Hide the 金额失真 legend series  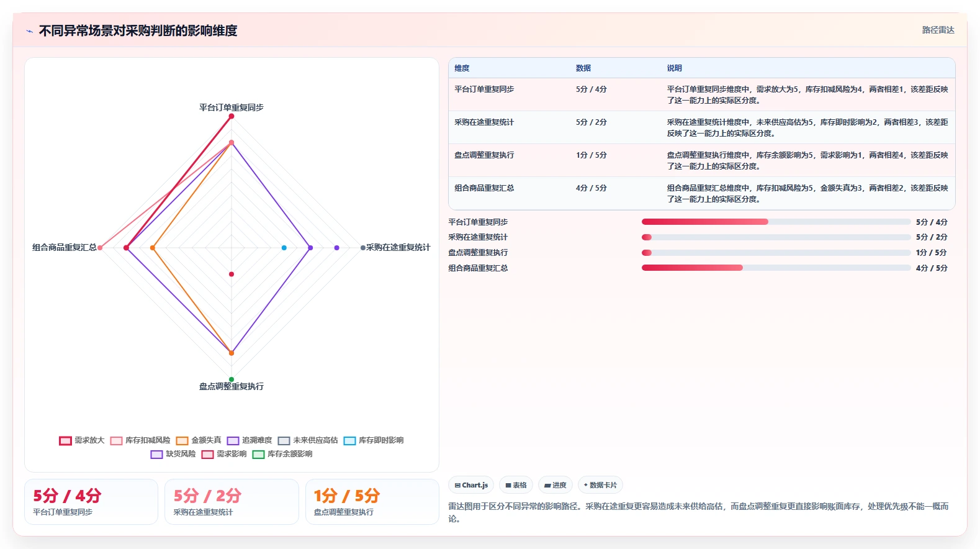pyautogui.click(x=199, y=440)
